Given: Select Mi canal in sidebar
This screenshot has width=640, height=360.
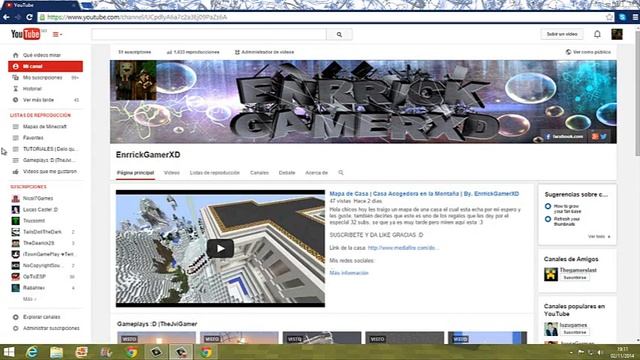Looking at the screenshot, I should coord(45,66).
